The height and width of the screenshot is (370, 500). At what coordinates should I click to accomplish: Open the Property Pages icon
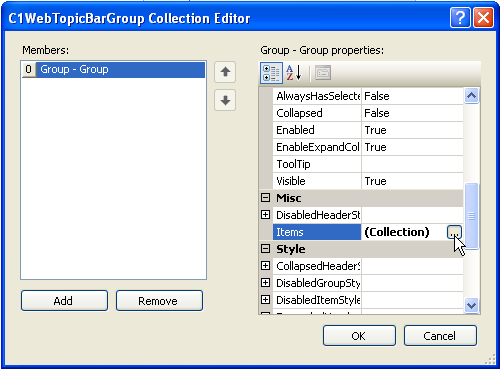tap(323, 73)
